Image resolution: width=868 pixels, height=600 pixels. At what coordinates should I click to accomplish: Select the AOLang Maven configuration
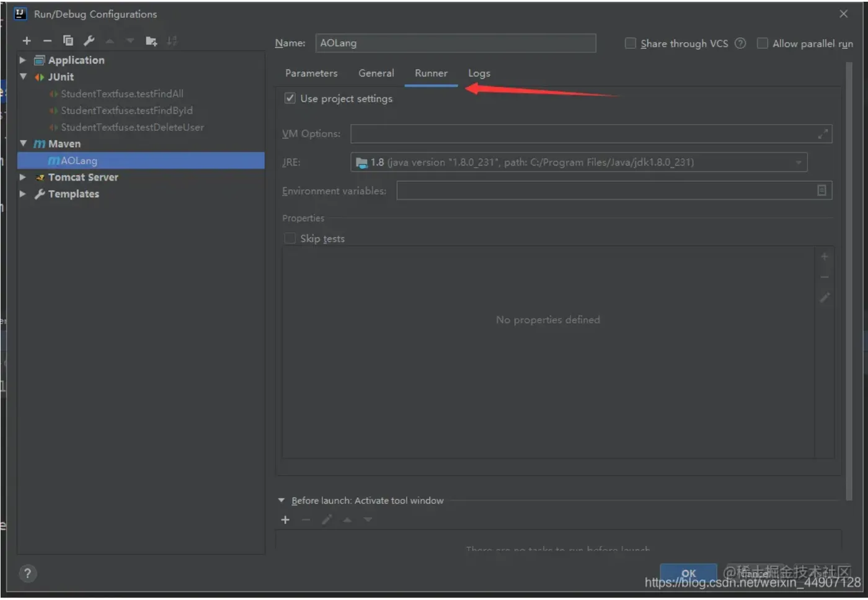tap(141, 161)
